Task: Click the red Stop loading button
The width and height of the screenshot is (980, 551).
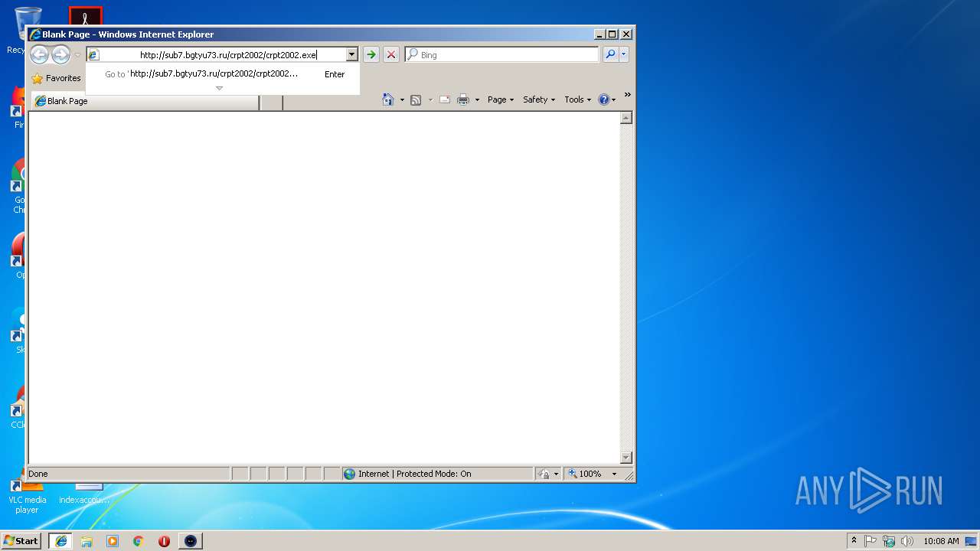Action: tap(391, 55)
